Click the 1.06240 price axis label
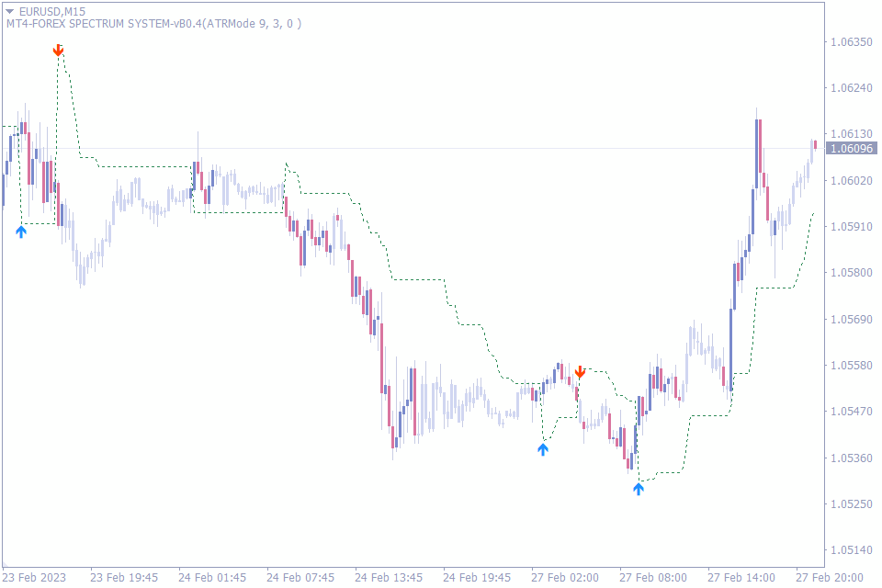This screenshot has height=588, width=882. [851, 88]
